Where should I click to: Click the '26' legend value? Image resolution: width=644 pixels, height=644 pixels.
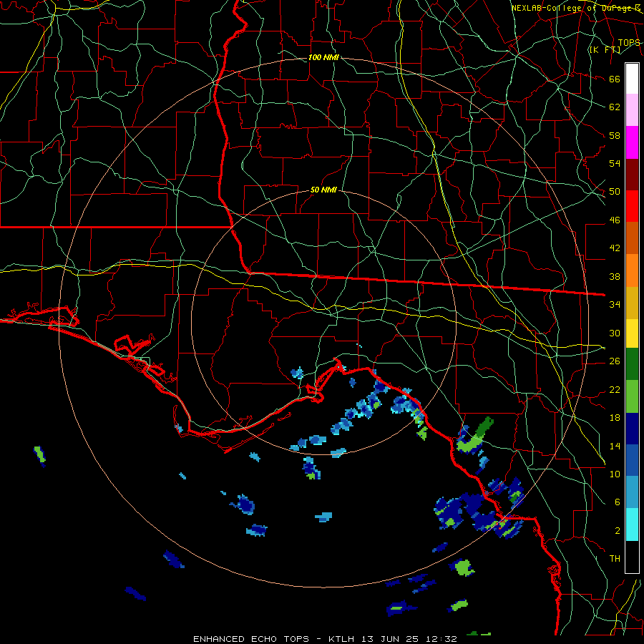click(615, 361)
